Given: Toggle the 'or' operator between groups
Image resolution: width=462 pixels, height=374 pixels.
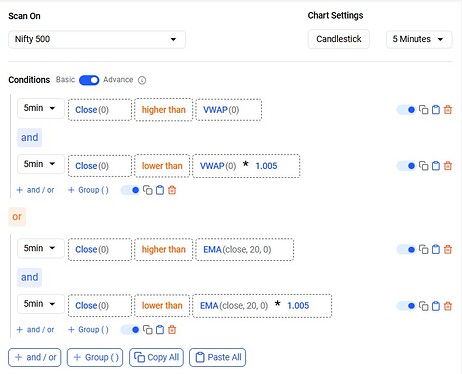Looking at the screenshot, I should (17, 217).
